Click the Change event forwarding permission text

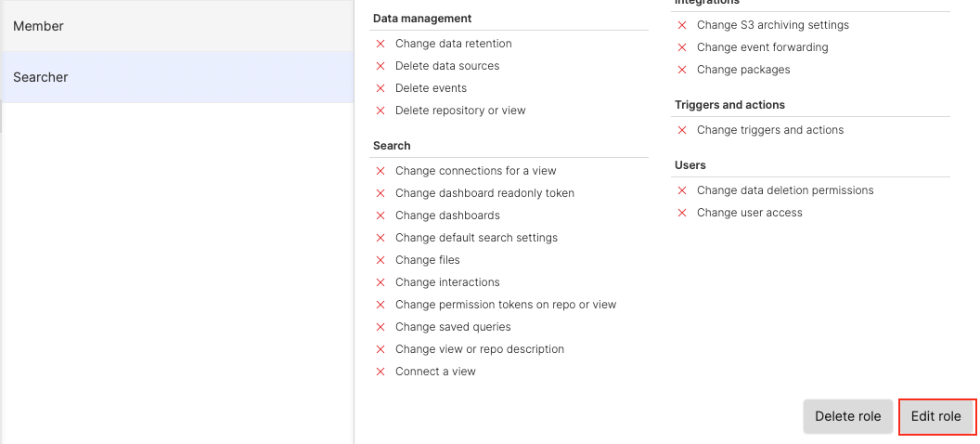pyautogui.click(x=762, y=47)
